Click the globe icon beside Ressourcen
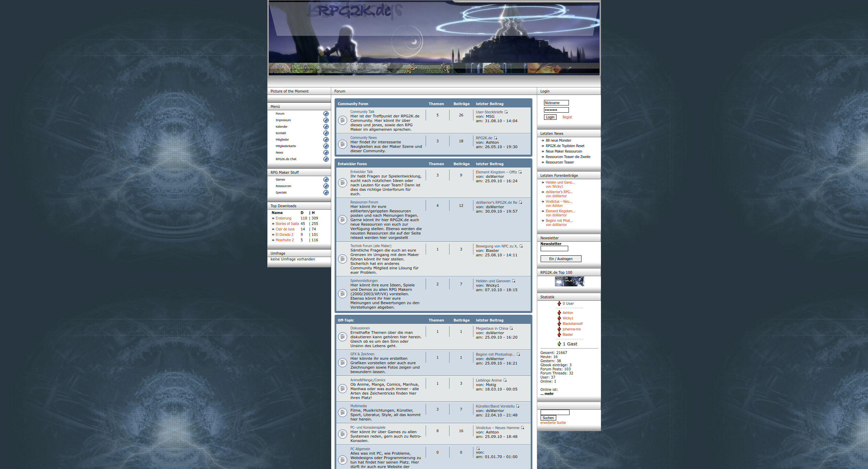Image resolution: width=868 pixels, height=469 pixels. [326, 186]
